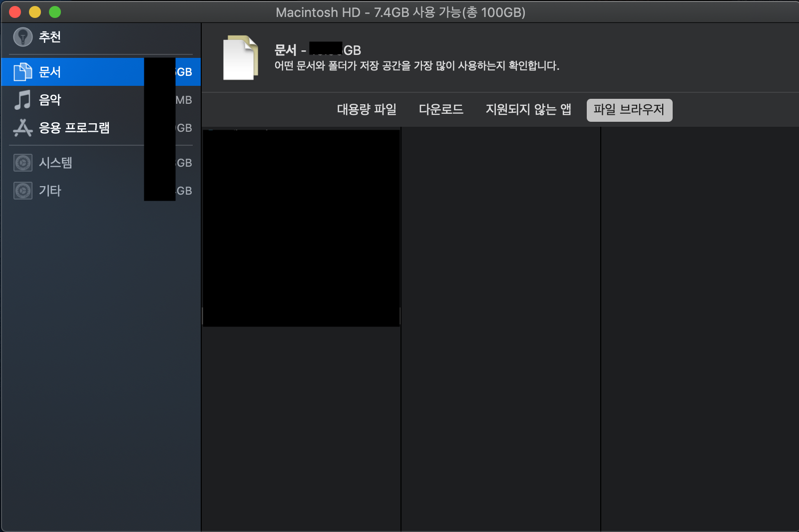
Task: Click the 시스템 gear icon
Action: tap(22, 163)
